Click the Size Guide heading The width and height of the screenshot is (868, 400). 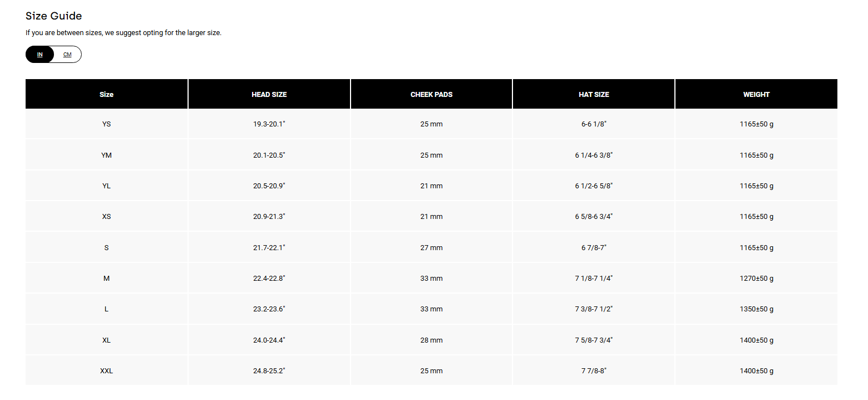tap(53, 16)
